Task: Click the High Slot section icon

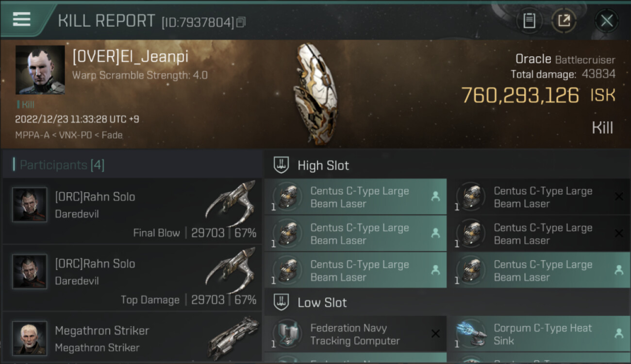Action: point(282,165)
